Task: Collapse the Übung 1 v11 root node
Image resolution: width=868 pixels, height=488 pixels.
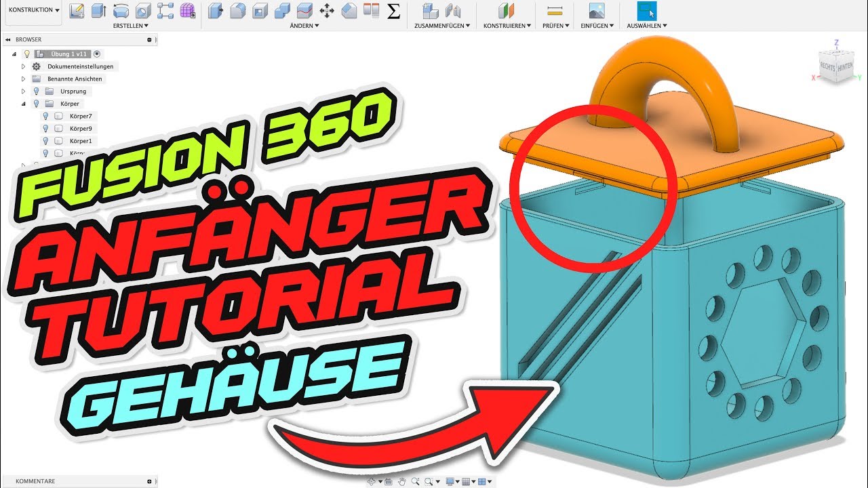Action: pyautogui.click(x=14, y=54)
